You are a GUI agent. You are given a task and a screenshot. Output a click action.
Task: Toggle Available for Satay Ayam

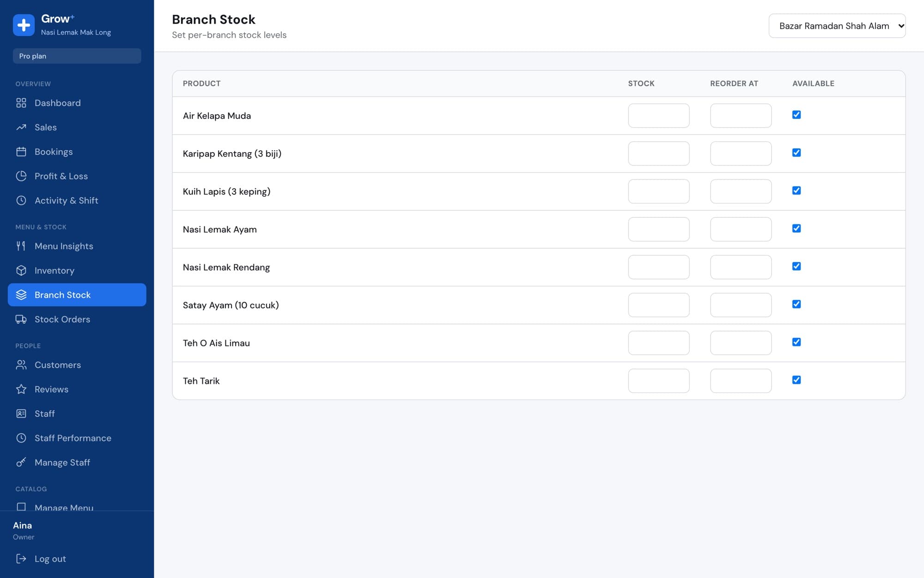[x=796, y=304]
